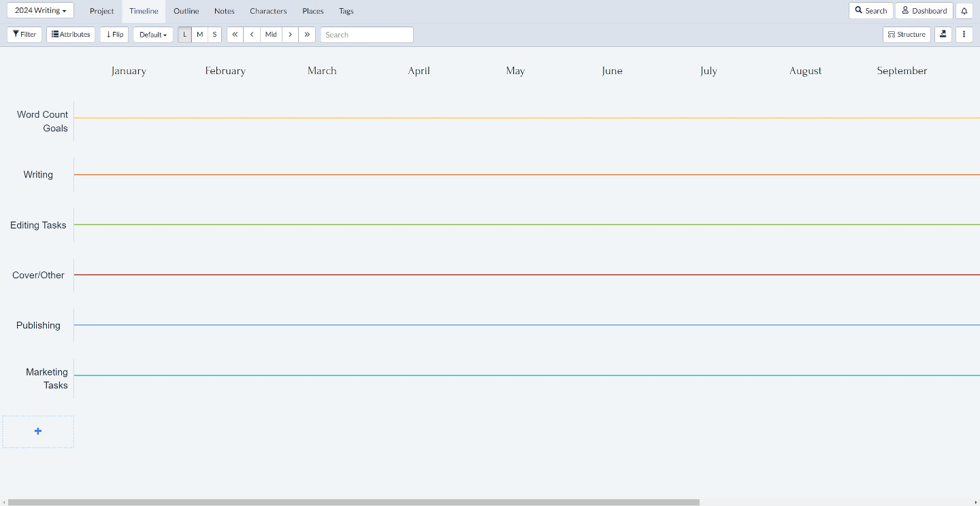The image size is (980, 506).
Task: Go to the Characters tab
Action: click(x=268, y=12)
